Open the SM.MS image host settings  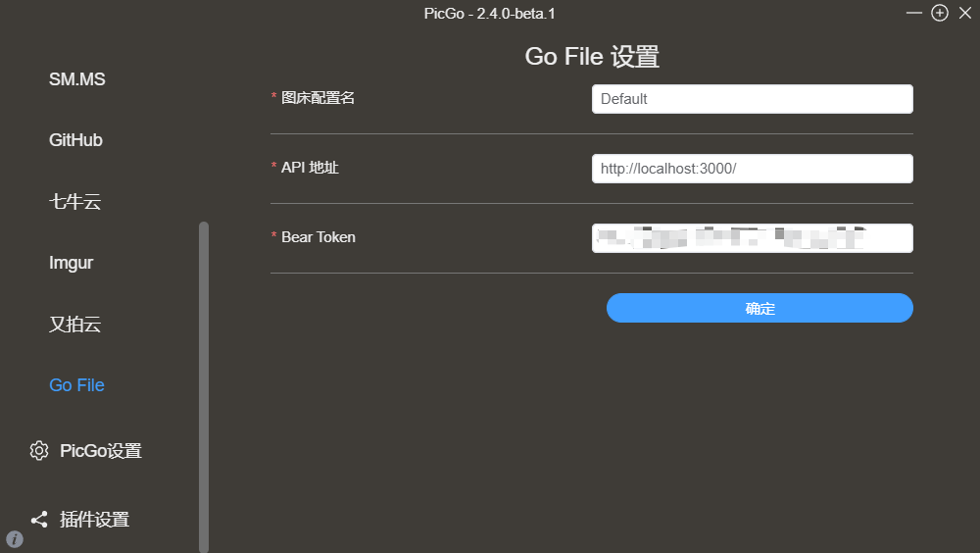[76, 79]
